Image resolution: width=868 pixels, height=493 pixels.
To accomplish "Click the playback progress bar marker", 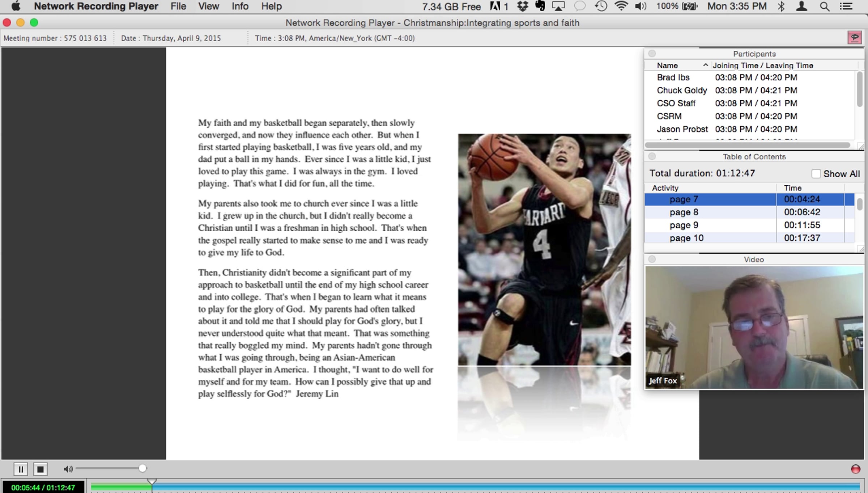I will coord(152,481).
